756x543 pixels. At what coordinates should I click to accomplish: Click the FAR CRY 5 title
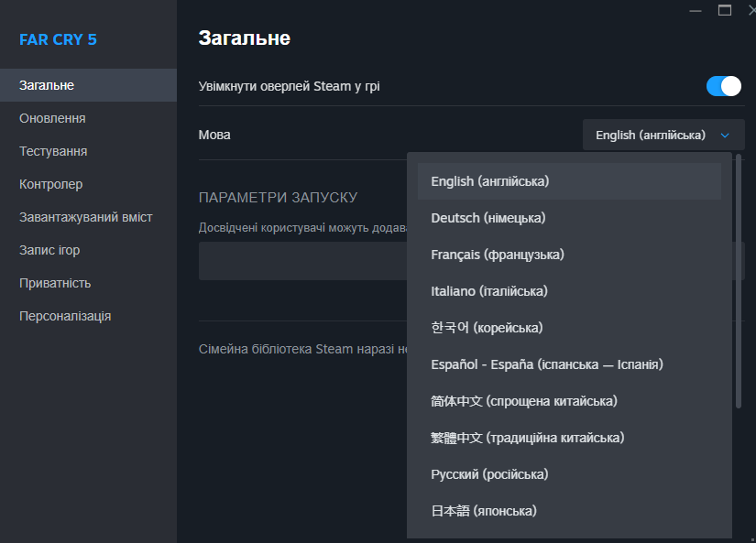point(58,39)
